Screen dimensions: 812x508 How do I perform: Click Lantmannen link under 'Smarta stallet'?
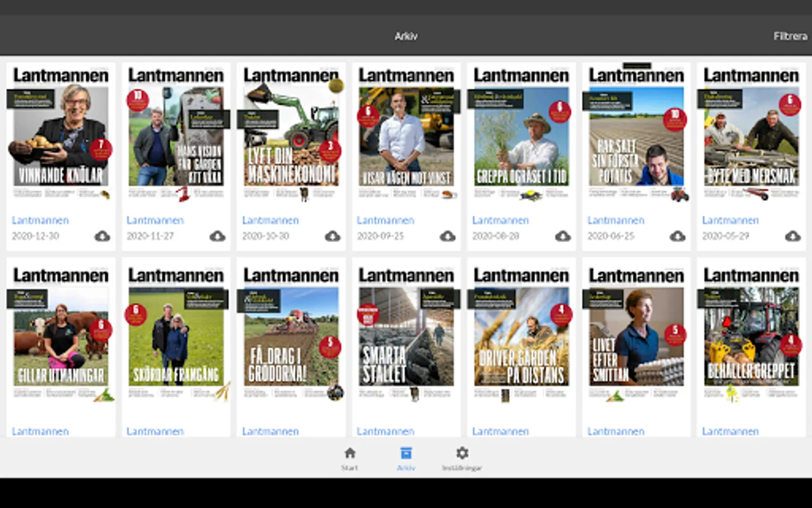pyautogui.click(x=385, y=431)
